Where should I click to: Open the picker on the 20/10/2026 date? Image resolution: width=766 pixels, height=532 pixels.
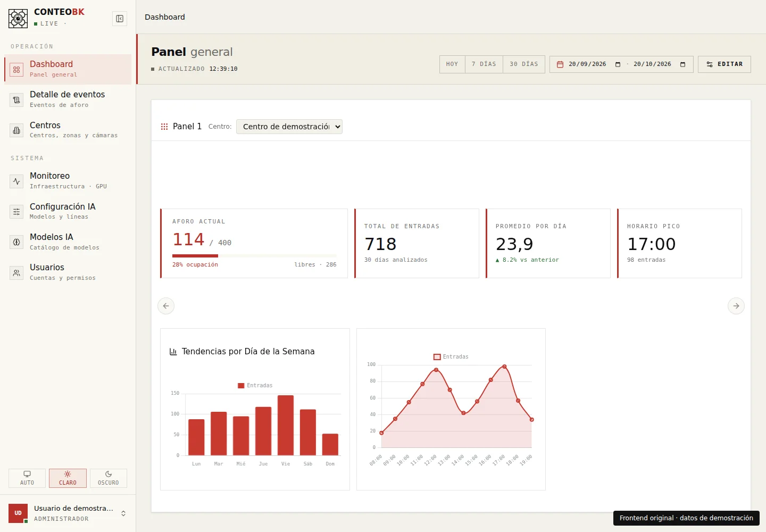[x=682, y=64]
